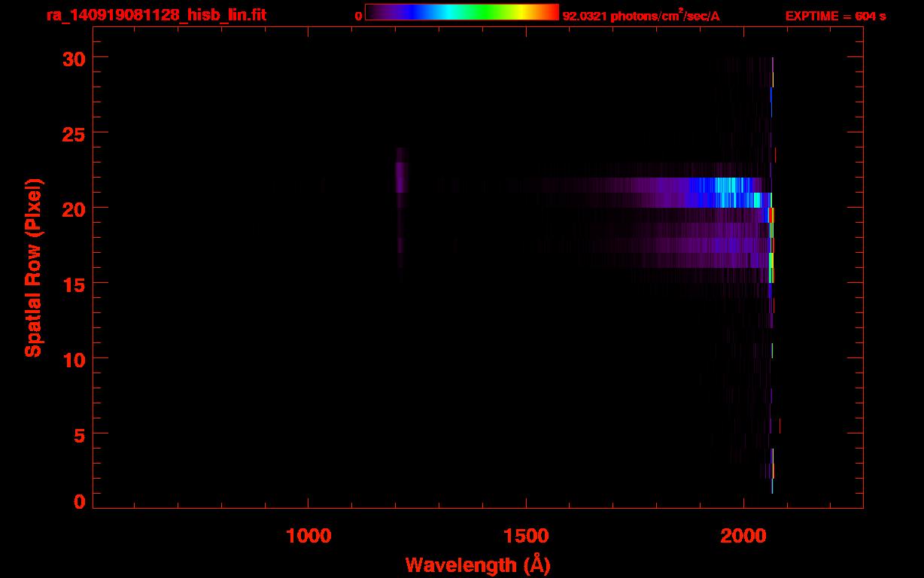Click the bright cyan spectrum streak at row 21
The image size is (924, 578).
pyautogui.click(x=726, y=185)
